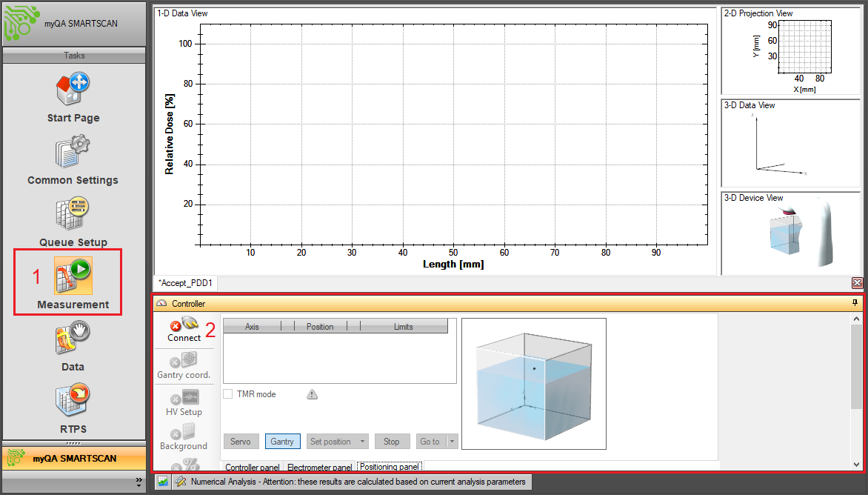Image resolution: width=868 pixels, height=495 pixels.
Task: Select the 3-D Data View pane
Action: point(790,144)
